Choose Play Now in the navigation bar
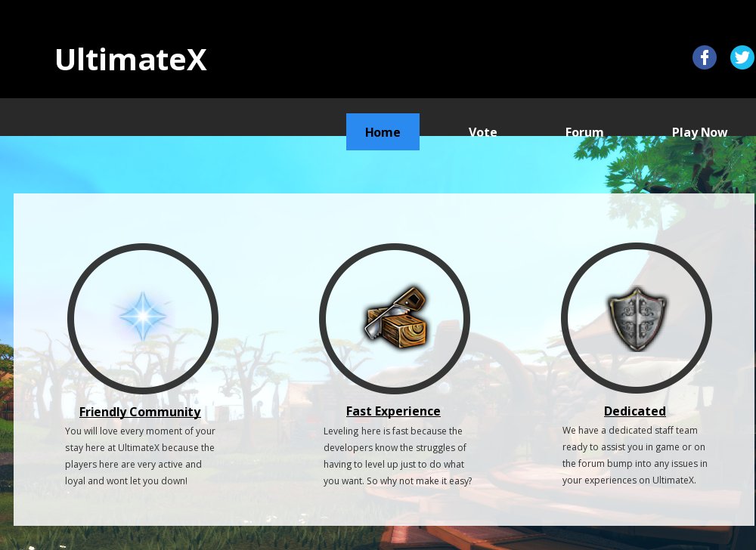756x550 pixels. (699, 132)
